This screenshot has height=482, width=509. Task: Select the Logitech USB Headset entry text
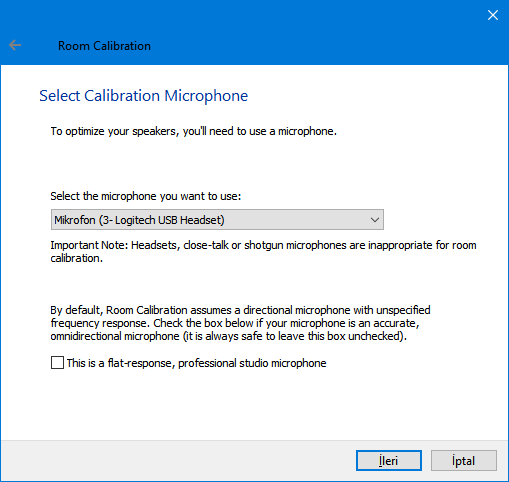coord(139,220)
